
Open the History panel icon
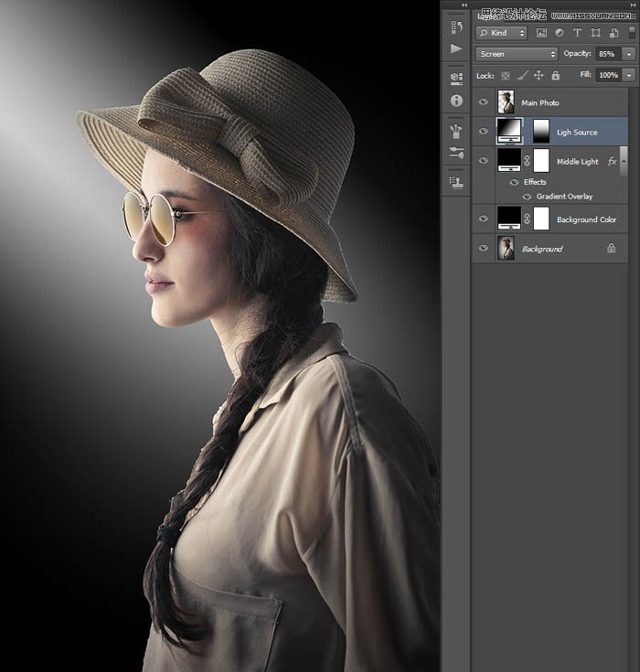point(456,27)
